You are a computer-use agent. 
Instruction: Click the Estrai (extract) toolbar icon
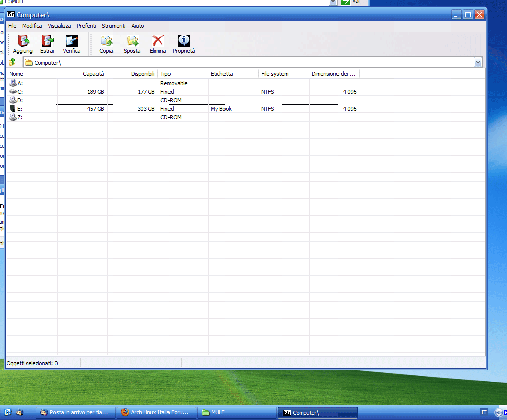[x=47, y=41]
